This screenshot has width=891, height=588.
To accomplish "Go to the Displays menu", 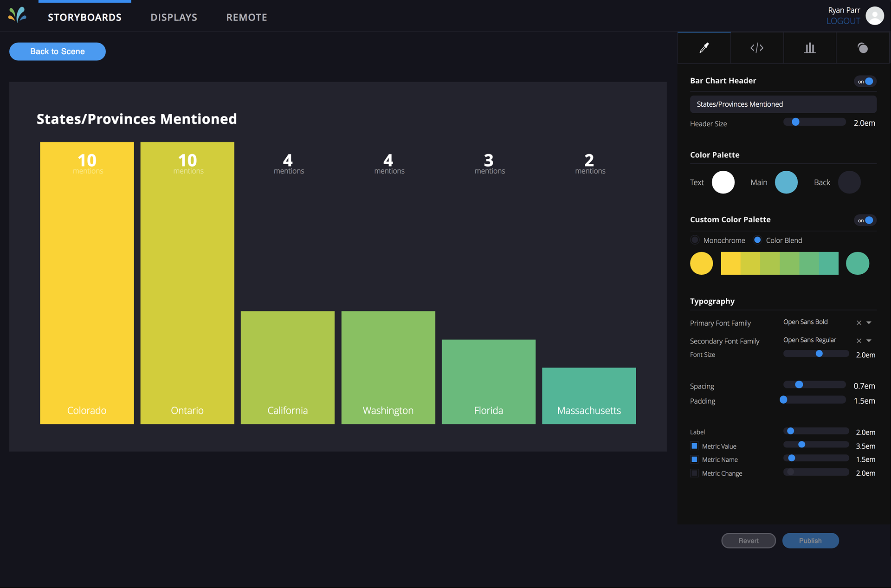I will click(174, 17).
